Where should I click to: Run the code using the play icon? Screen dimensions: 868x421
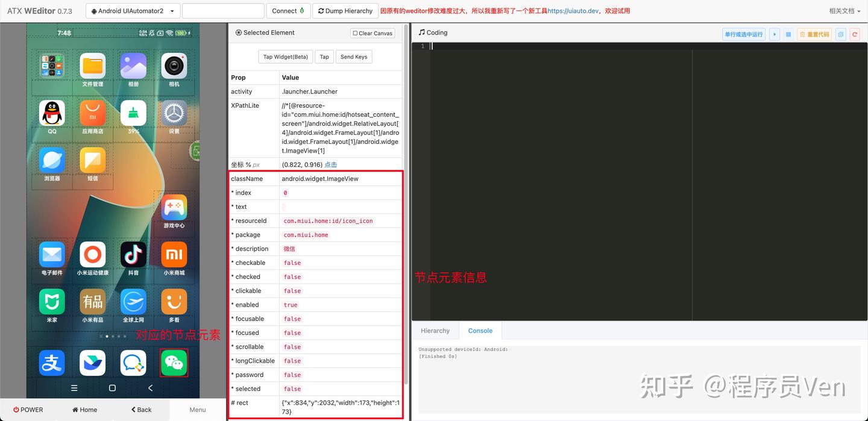[774, 34]
